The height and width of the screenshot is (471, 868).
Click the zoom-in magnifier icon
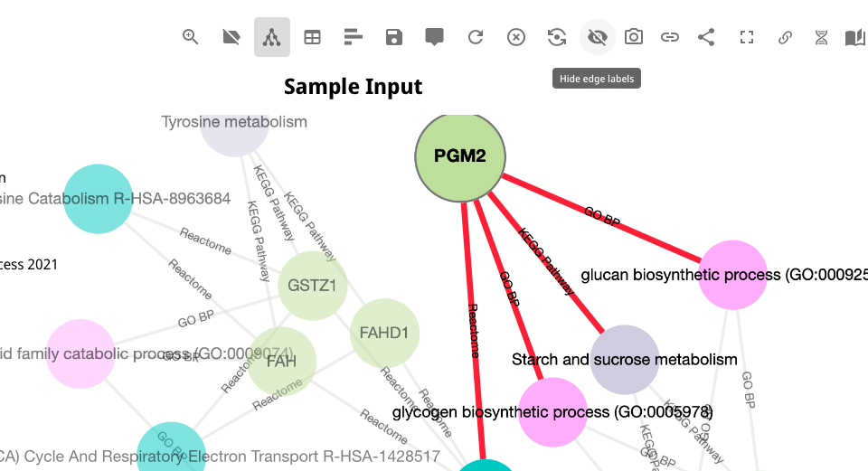click(191, 37)
